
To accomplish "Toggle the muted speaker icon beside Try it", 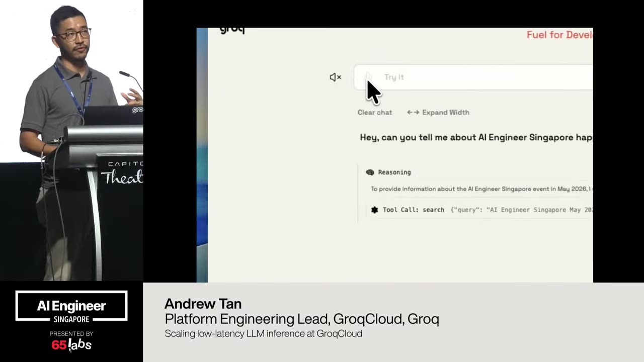I will point(336,77).
